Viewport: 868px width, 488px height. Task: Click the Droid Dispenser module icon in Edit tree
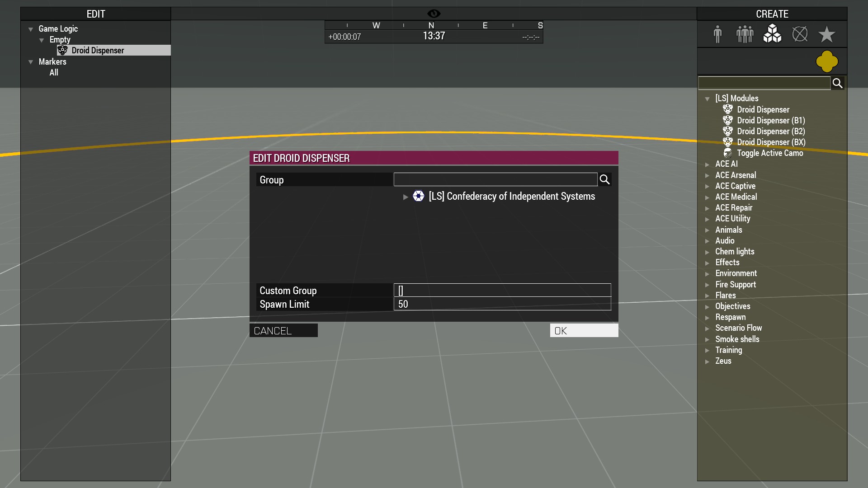[62, 50]
